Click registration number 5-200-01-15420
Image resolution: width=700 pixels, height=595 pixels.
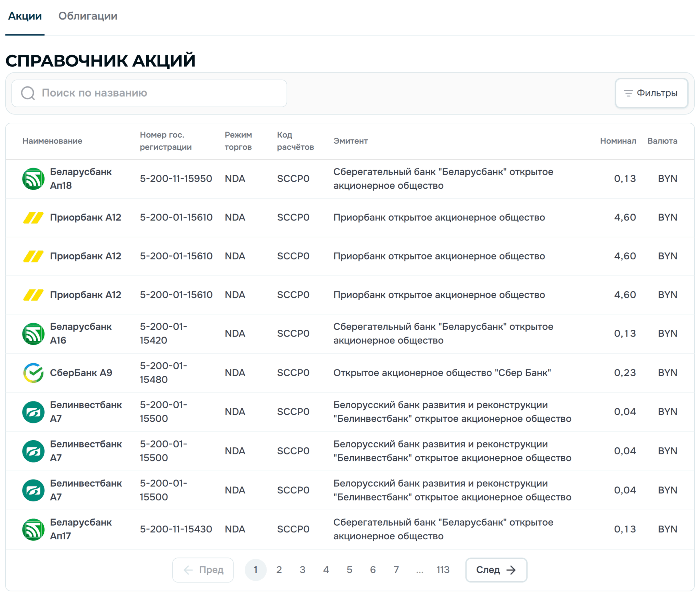point(163,333)
